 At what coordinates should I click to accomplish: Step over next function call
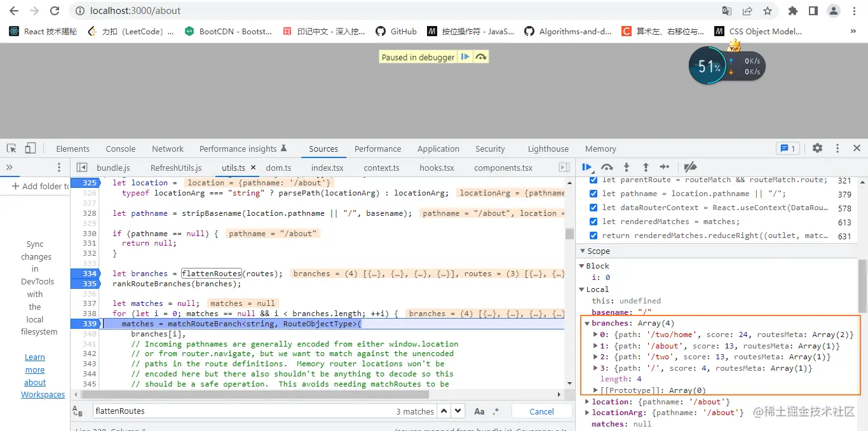606,167
